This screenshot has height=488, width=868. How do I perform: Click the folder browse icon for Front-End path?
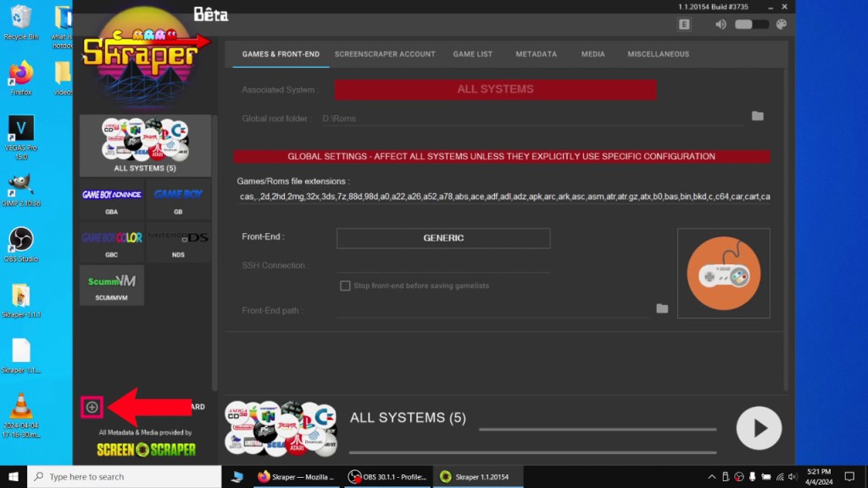coord(662,309)
